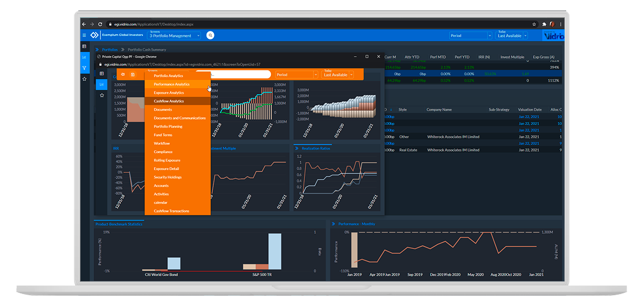
Task: Click the Realization Ratios panel title
Action: click(x=316, y=149)
